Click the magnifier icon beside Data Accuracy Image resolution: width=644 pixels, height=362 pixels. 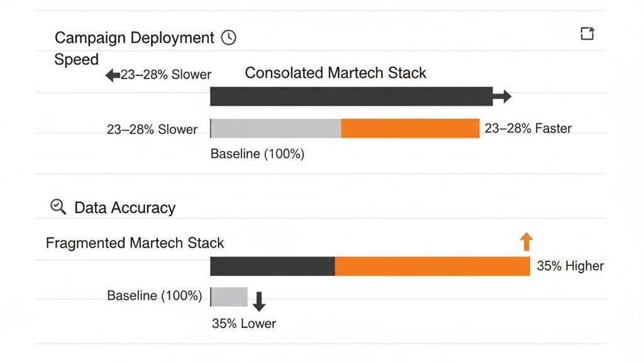coord(58,207)
